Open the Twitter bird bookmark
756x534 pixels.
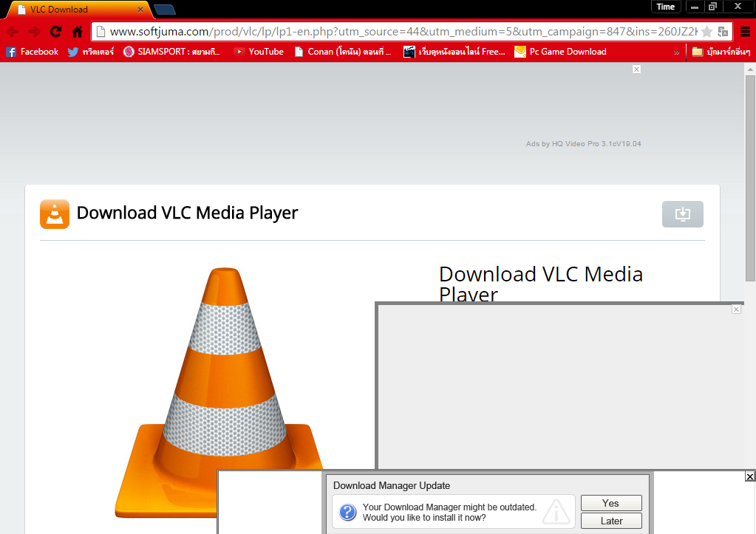coord(91,52)
